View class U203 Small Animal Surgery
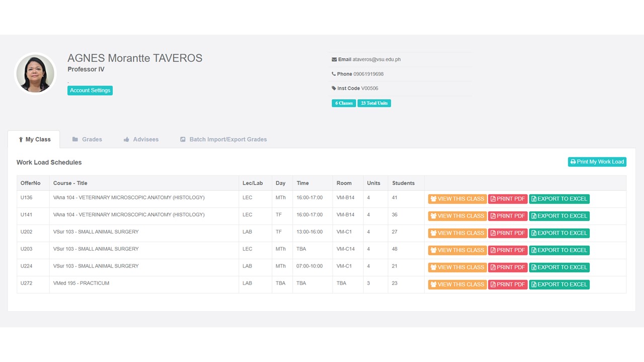 (457, 250)
